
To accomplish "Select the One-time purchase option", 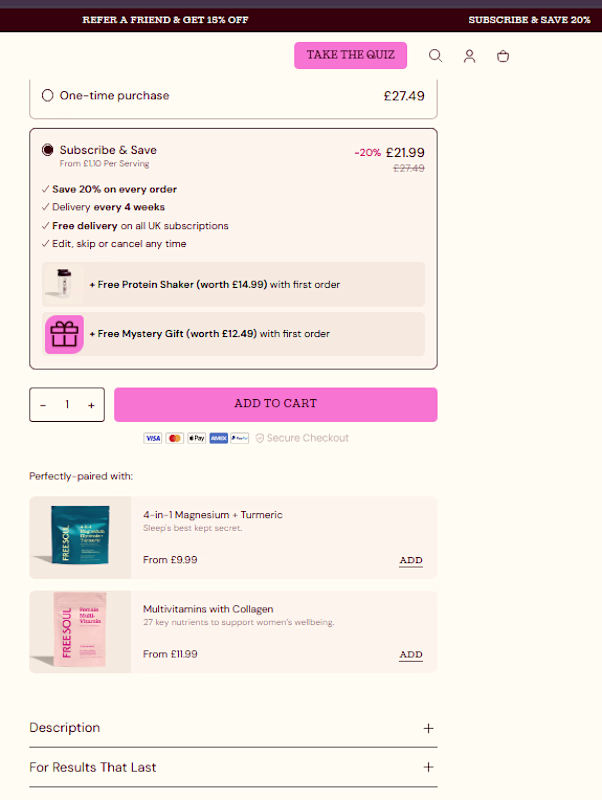I will tap(48, 96).
